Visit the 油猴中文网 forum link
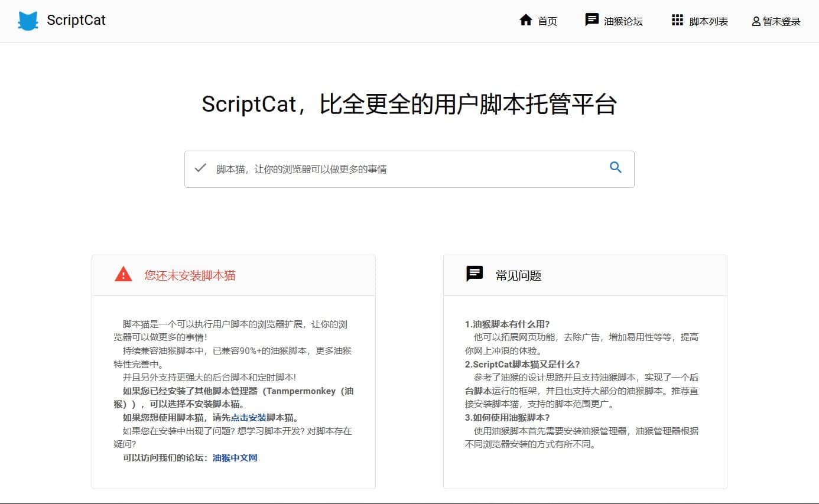 pos(234,457)
